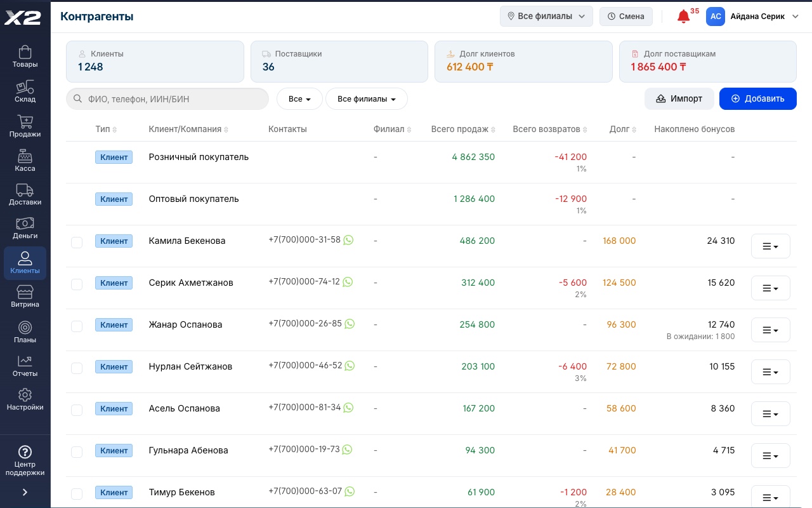Open actions menu for Серик Ахметжанов

770,288
